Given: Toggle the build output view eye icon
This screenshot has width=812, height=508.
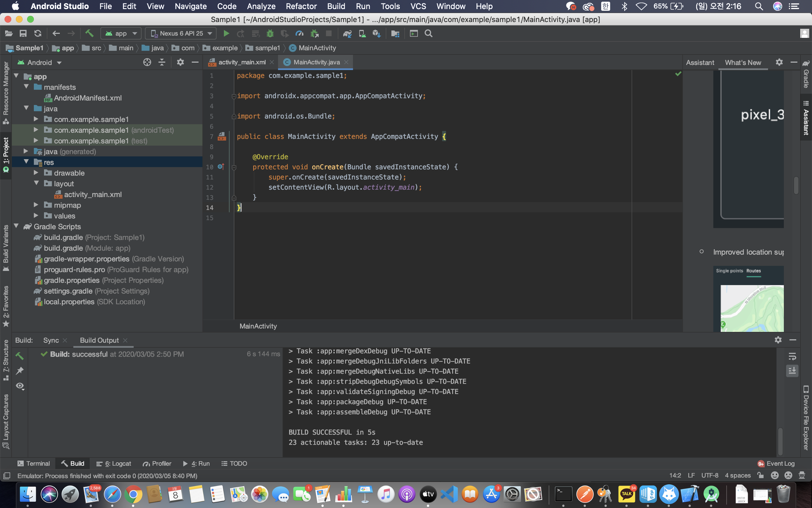Looking at the screenshot, I should tap(20, 386).
